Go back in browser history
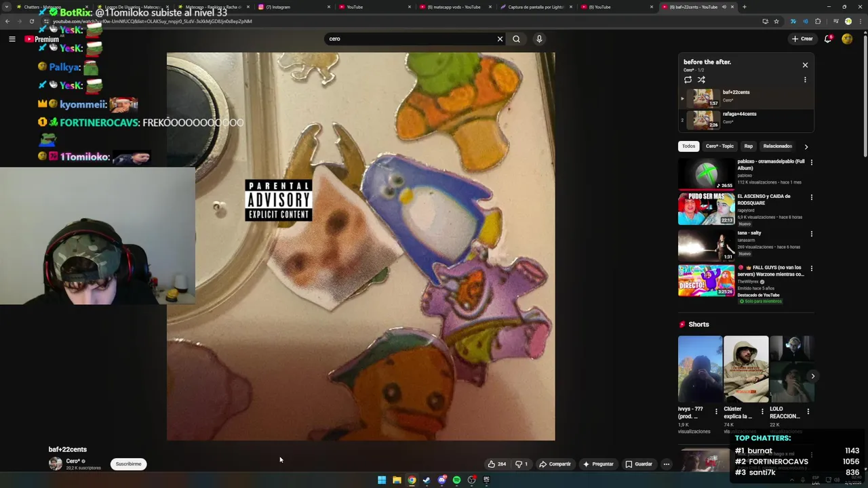 tap(7, 21)
